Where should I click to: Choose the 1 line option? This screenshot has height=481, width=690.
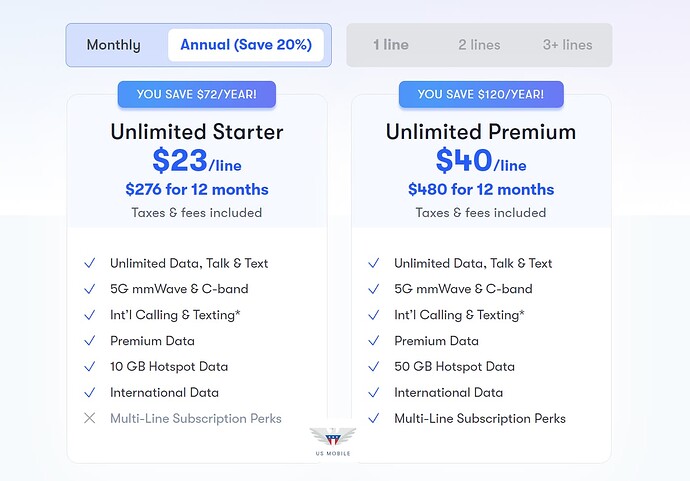pyautogui.click(x=391, y=45)
